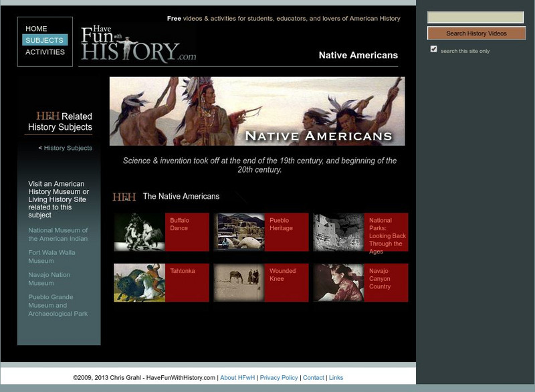Screen dimensions: 535x392
Task: Click the Wounded Knee title link
Action: (x=282, y=275)
